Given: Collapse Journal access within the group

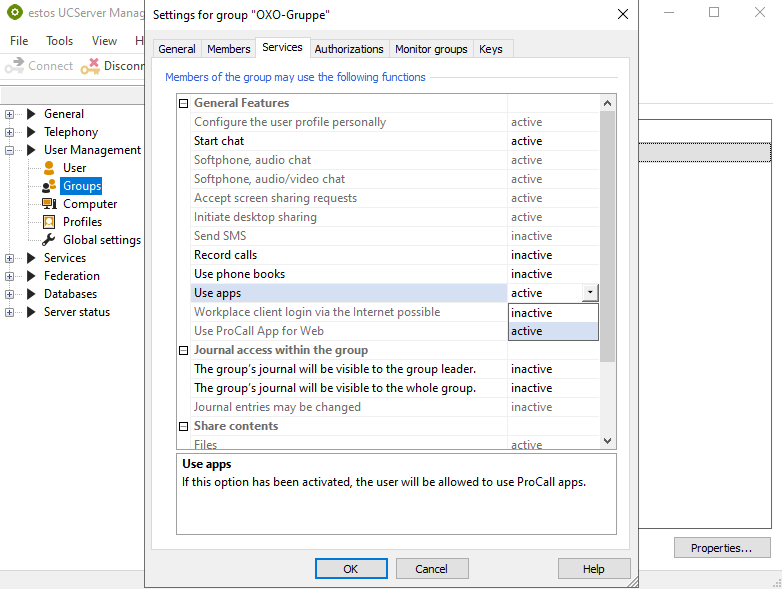Looking at the screenshot, I should 184,350.
